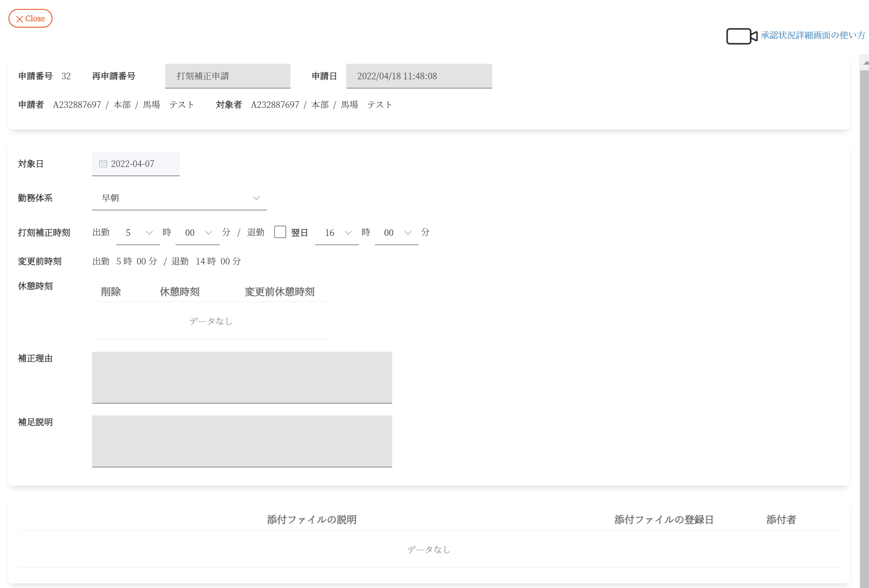Open the 出勤 minute dropdown

click(198, 233)
